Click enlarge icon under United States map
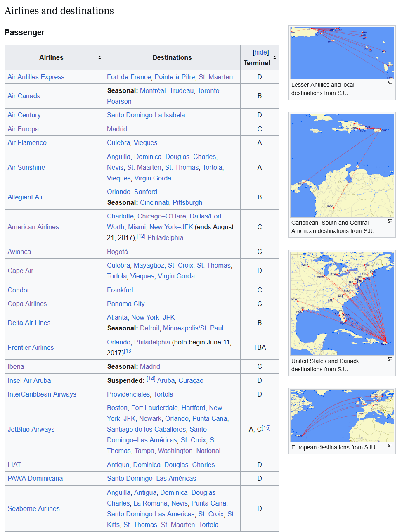Viewport: 402px width, 532px height. pos(390,359)
